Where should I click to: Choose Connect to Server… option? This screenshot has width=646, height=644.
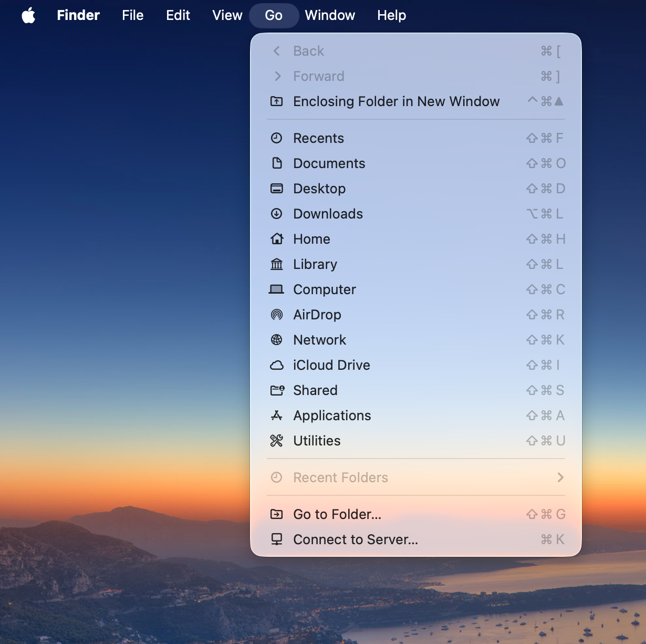(x=356, y=539)
